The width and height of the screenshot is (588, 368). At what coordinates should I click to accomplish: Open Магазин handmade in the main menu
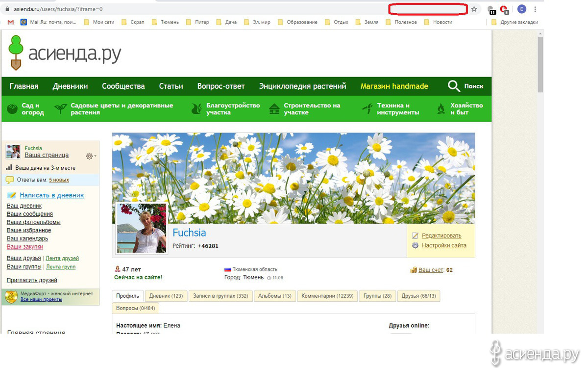(x=394, y=86)
